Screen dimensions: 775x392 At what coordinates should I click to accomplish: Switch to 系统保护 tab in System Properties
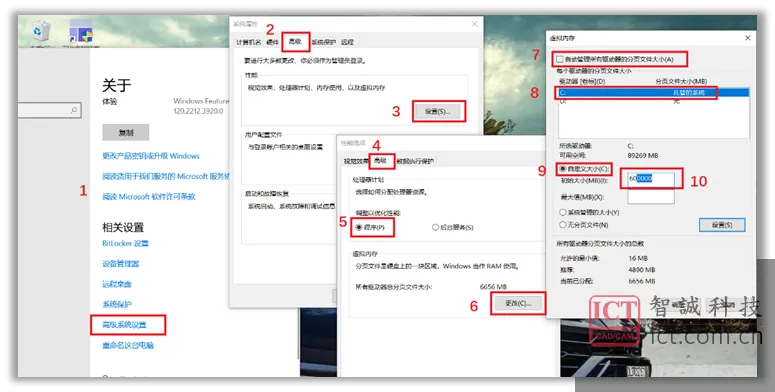pos(324,42)
